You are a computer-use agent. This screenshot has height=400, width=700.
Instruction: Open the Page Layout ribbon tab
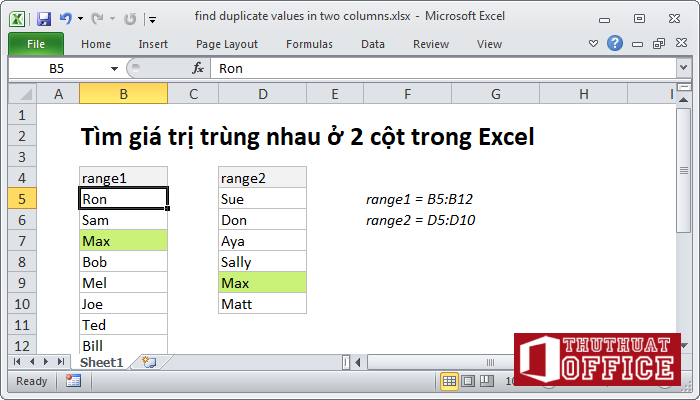tap(227, 44)
